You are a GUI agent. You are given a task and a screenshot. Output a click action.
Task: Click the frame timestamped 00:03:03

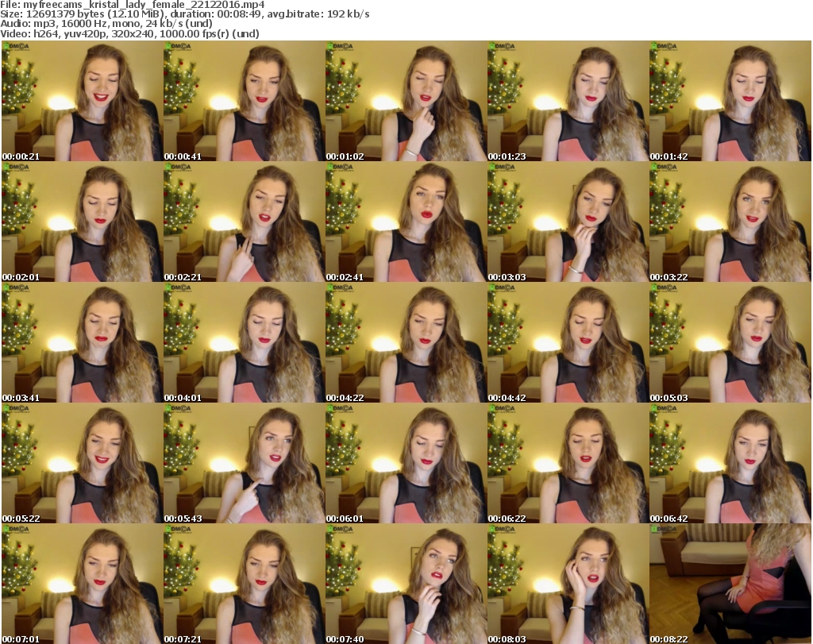(x=568, y=223)
